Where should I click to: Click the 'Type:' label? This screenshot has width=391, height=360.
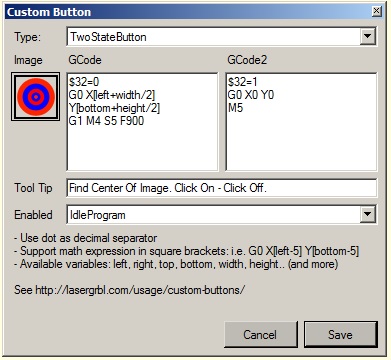(27, 37)
